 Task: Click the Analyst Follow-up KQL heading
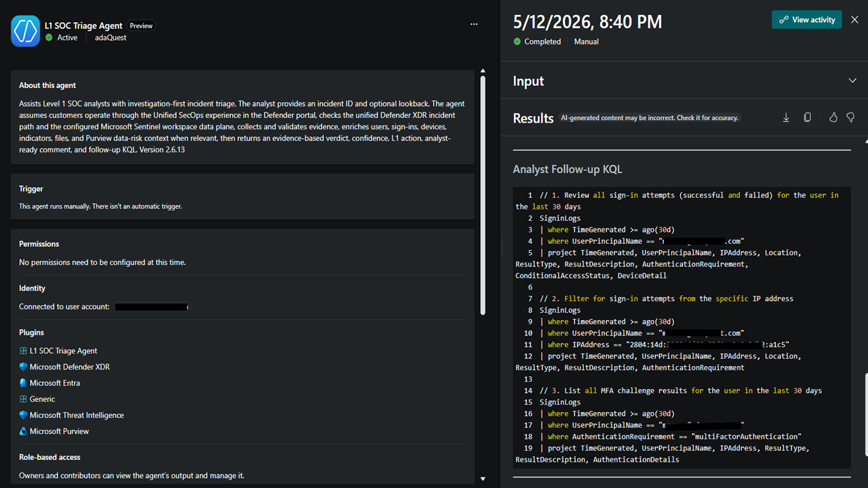coord(567,169)
